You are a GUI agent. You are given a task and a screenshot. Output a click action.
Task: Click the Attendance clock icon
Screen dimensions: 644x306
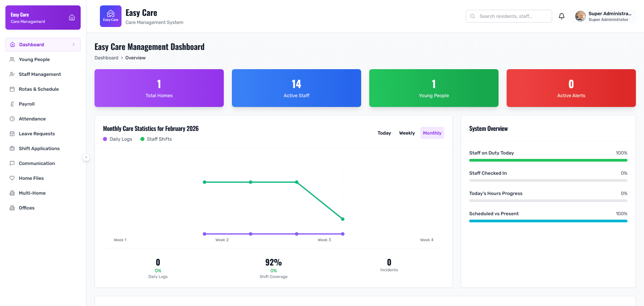click(x=12, y=119)
